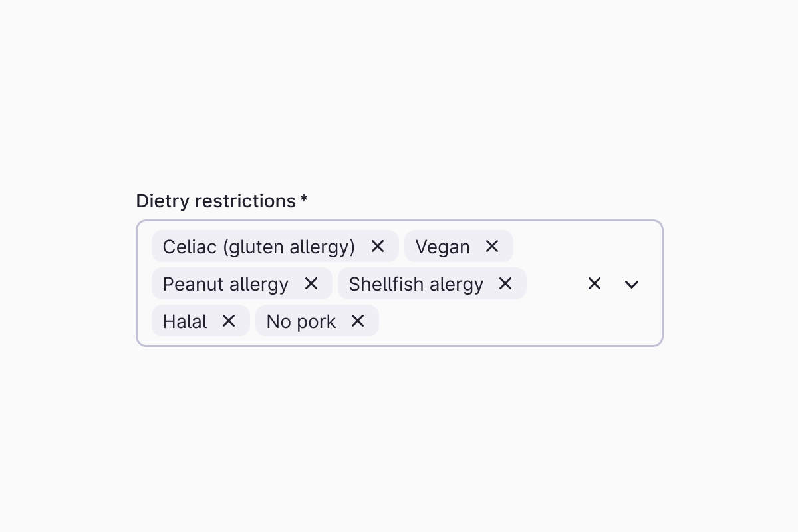Focus the Peanut allergy chip label
Viewport: 798px width, 532px height.
(225, 284)
